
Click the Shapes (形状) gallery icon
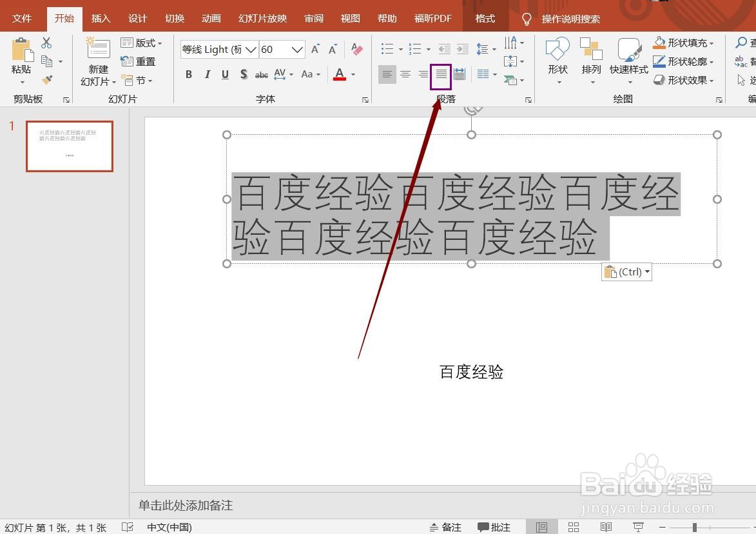(x=557, y=49)
